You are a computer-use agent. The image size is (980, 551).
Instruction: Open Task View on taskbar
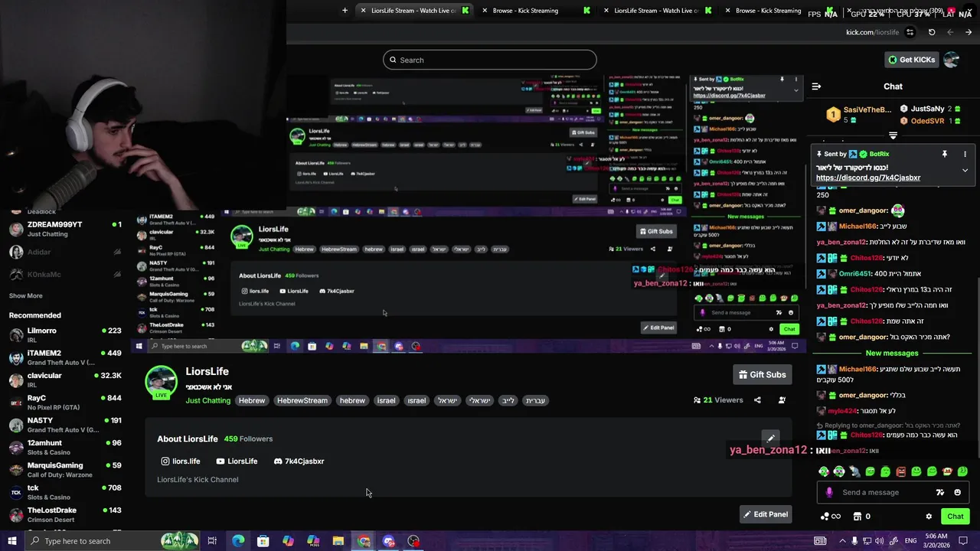[x=212, y=541]
